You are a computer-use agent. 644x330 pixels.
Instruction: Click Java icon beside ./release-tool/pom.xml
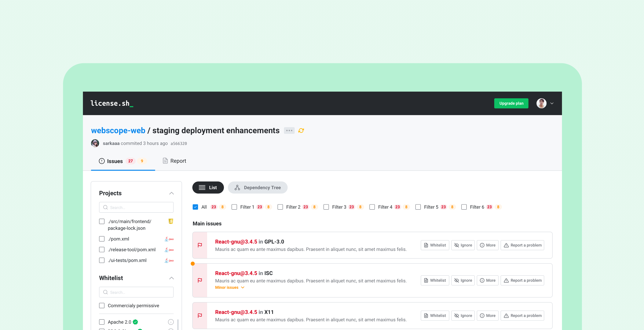coord(169,250)
